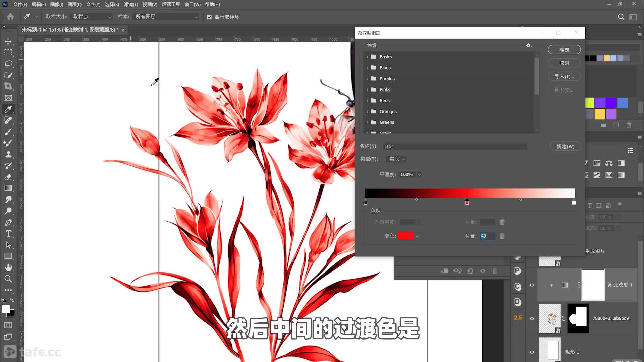Expand the Reds preset folder

(x=367, y=101)
